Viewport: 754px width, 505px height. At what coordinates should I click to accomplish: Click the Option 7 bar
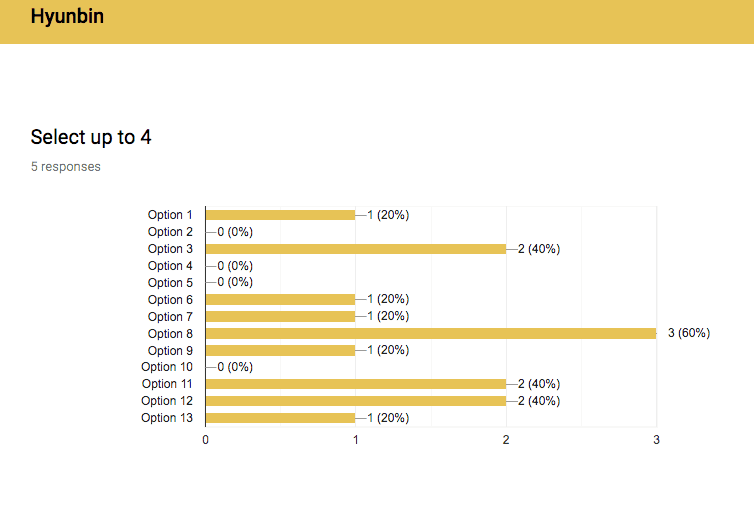coord(280,316)
